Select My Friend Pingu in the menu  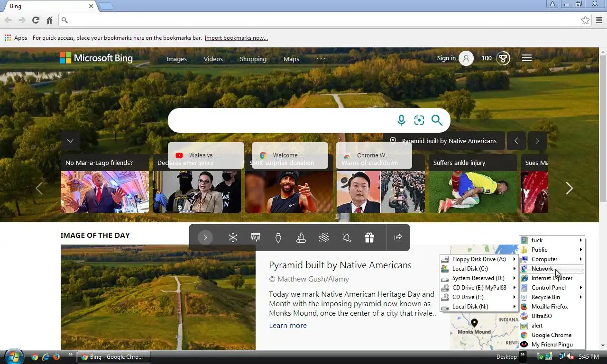[552, 345]
